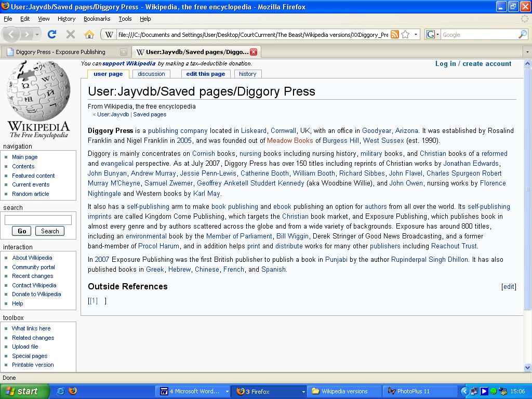Switch to the Diggory Press - Exposure Publishing tab
Image resolution: width=532 pixels, height=399 pixels.
[66, 52]
